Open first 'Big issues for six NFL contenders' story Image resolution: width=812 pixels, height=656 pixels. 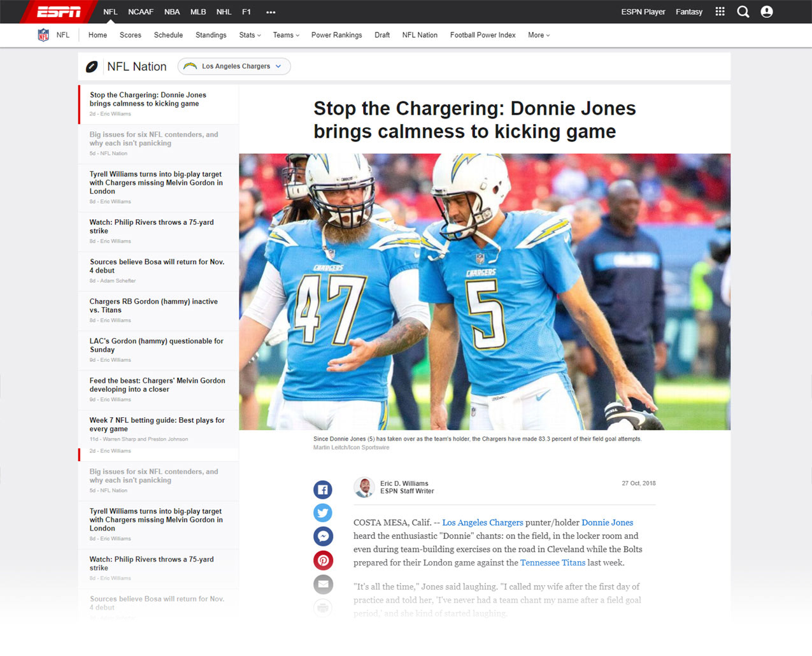pyautogui.click(x=159, y=144)
